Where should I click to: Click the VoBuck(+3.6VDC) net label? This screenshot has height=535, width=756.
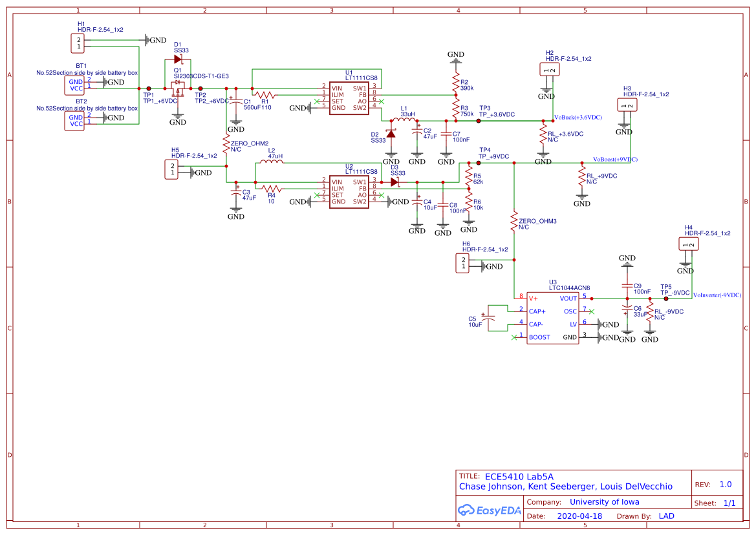[579, 118]
